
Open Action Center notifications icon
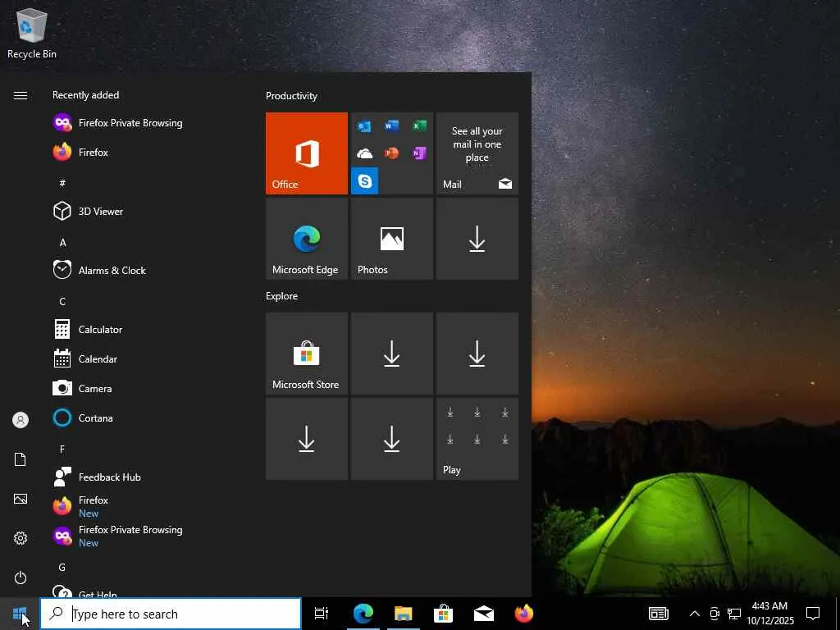(813, 614)
